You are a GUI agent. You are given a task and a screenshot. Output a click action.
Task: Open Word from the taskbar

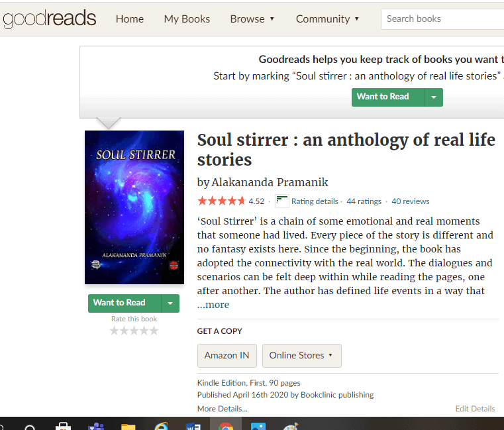click(x=193, y=427)
